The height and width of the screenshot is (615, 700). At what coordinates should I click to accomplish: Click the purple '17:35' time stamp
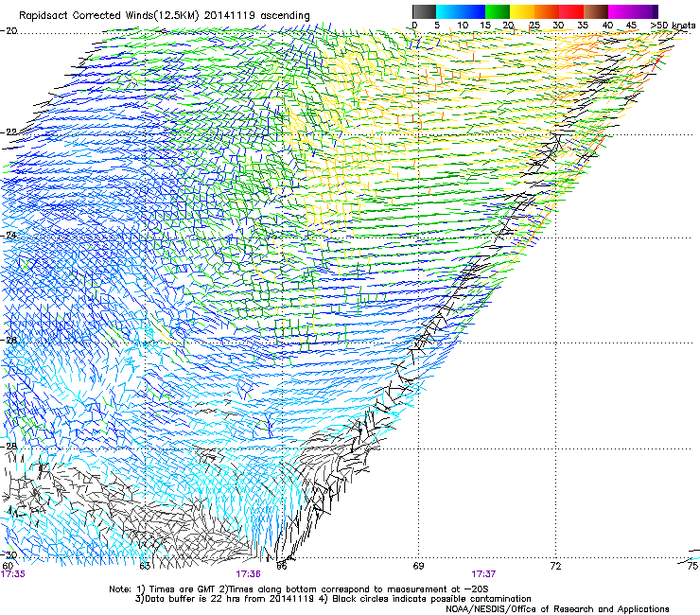[13, 574]
